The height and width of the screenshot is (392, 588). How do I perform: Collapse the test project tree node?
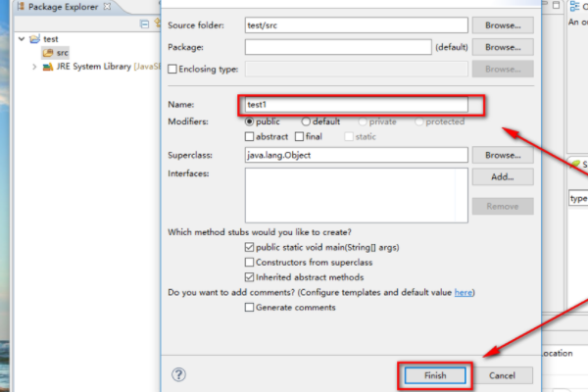pos(22,38)
